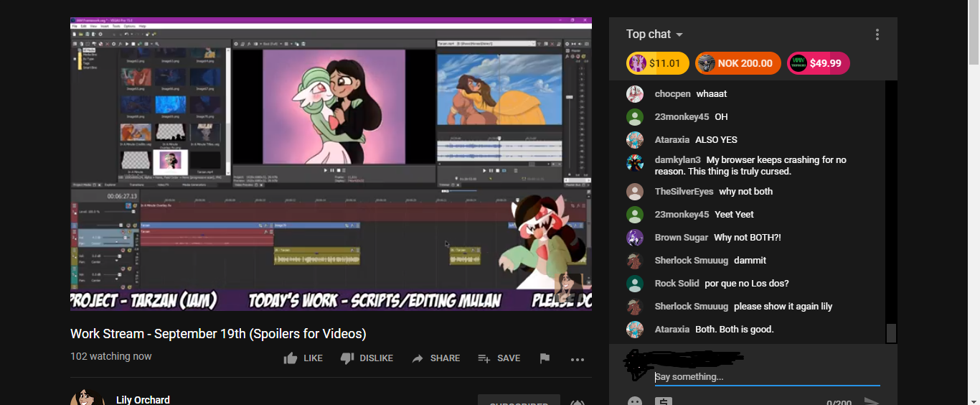
Task: Click the message 'Both. Both is good.'
Action: tap(735, 330)
